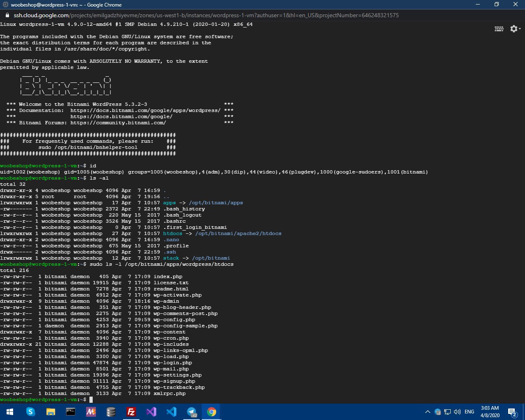Click the 'wp-config-sample.php' file name
This screenshot has height=420, width=525.
pyautogui.click(x=186, y=326)
